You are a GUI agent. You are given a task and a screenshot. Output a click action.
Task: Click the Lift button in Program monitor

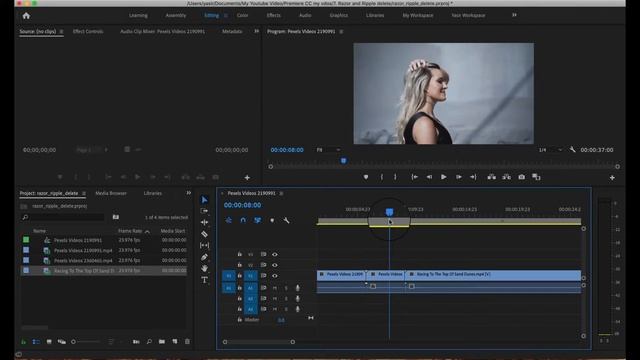(x=491, y=177)
